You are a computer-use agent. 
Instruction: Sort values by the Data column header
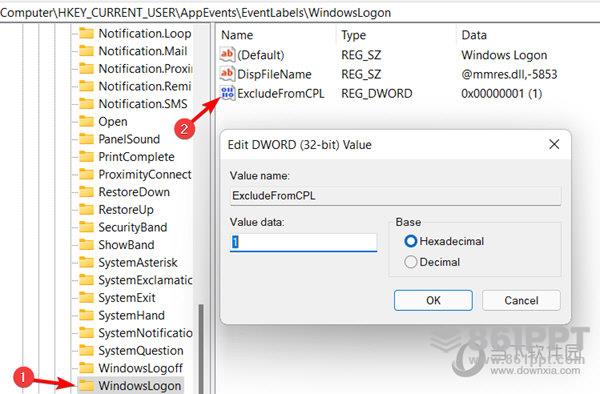(x=474, y=35)
